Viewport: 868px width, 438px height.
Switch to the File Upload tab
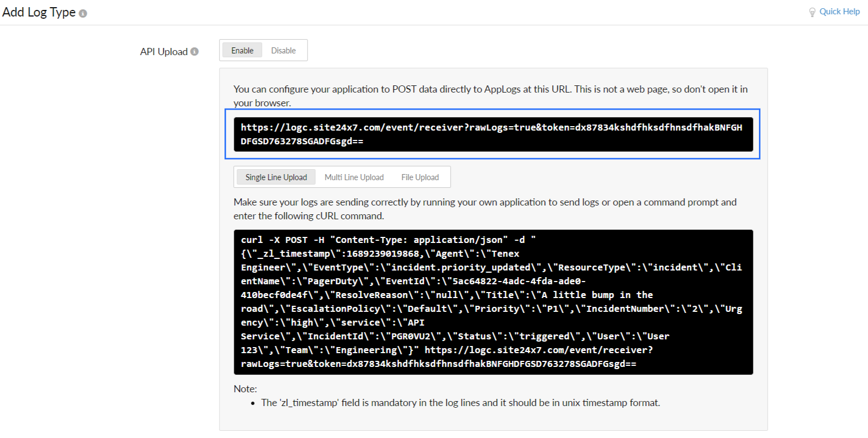(x=420, y=177)
